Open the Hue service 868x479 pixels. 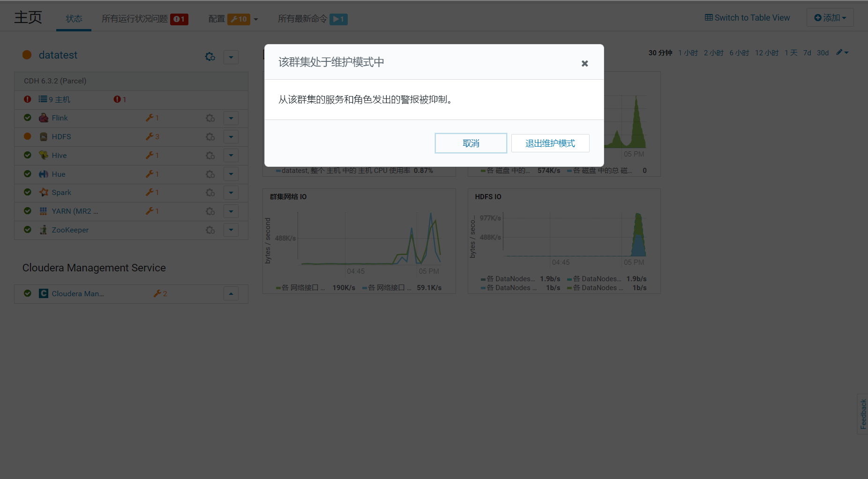coord(59,174)
